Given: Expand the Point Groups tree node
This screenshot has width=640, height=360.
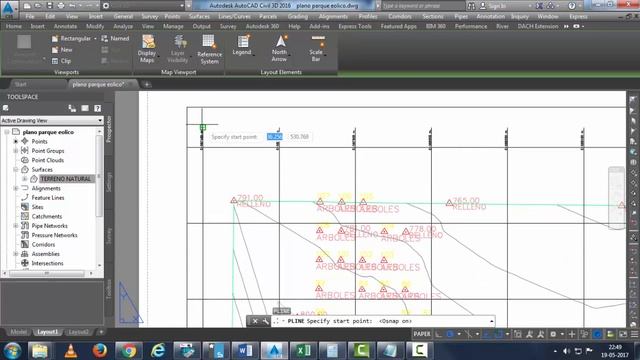Looking at the screenshot, I should [x=16, y=151].
